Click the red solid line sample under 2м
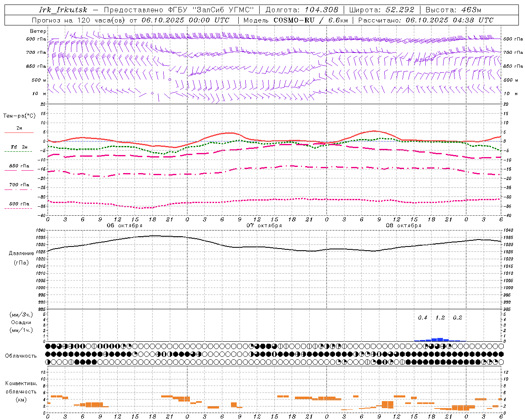 (19, 133)
